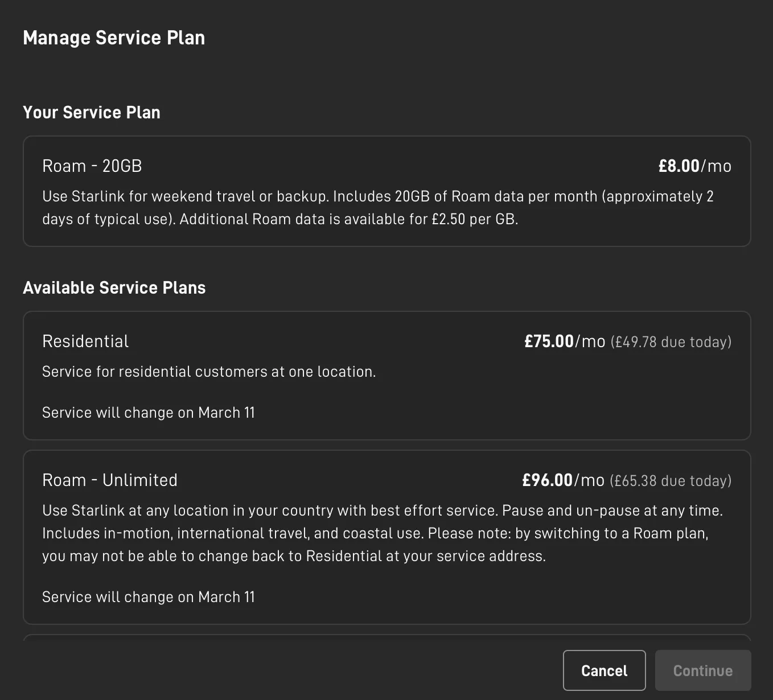
Task: Click the disabled Continue button
Action: 703,670
